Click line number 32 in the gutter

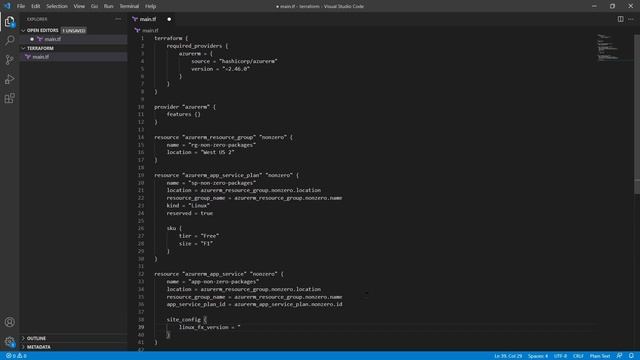141,274
